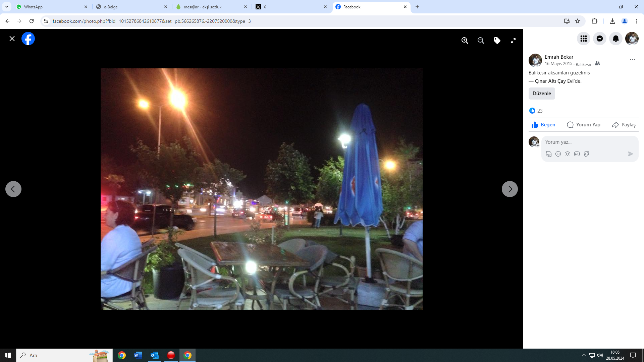Open the Chrome profile icon
This screenshot has width=644, height=362.
point(624,21)
